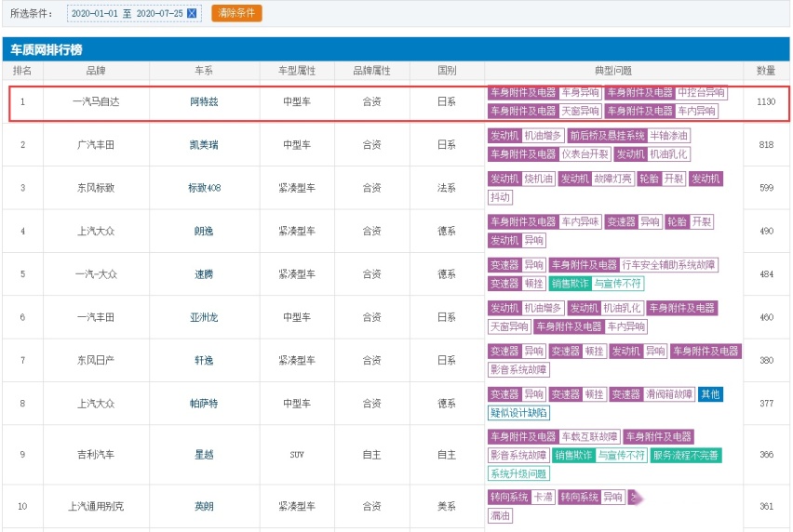The height and width of the screenshot is (532, 793).
Task: Click the 上汽通用别克 brand cell
Action: click(96, 506)
